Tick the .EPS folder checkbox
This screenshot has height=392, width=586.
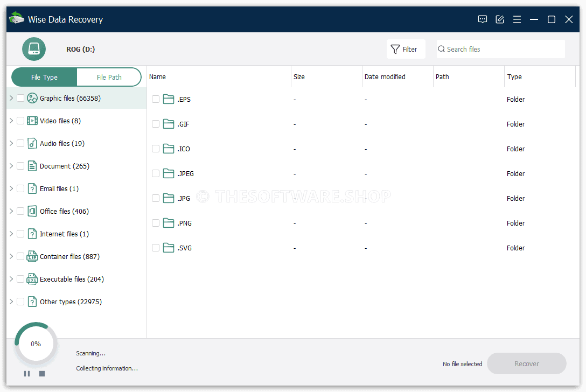[156, 99]
